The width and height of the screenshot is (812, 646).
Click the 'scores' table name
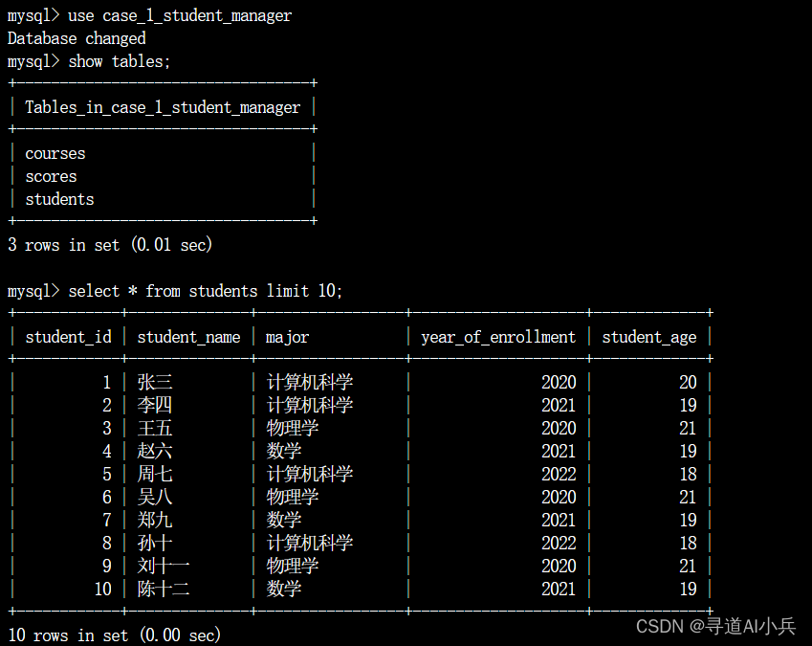(x=51, y=176)
